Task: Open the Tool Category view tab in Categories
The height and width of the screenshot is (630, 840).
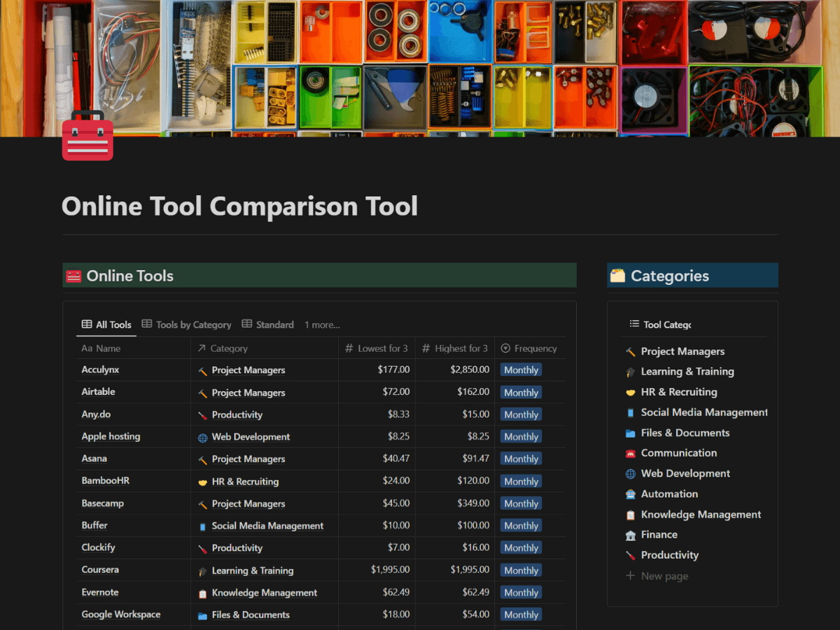Action: point(660,324)
